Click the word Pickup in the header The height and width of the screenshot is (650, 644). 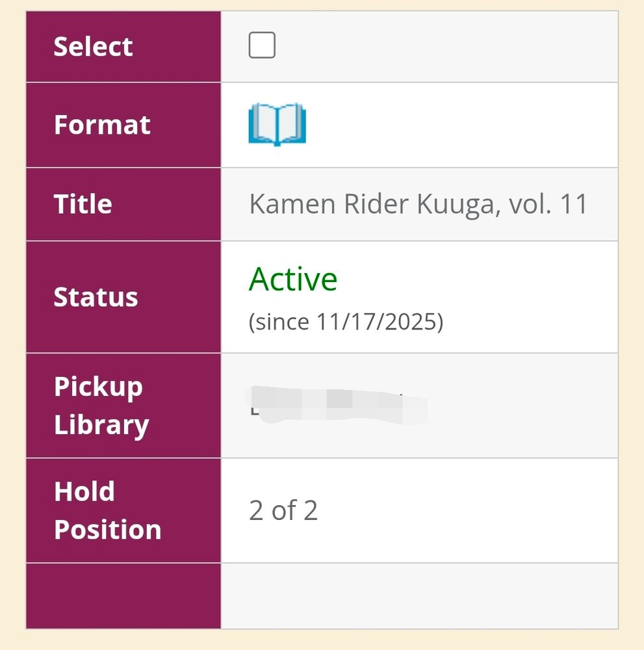pyautogui.click(x=98, y=387)
